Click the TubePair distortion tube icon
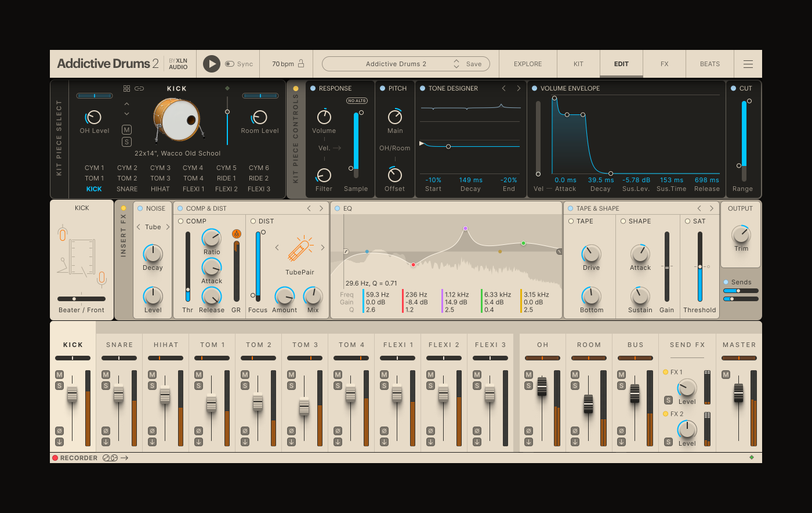The height and width of the screenshot is (513, 812). click(300, 249)
